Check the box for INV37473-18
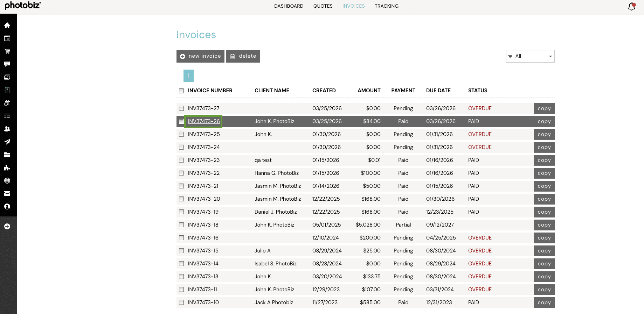This screenshot has height=314, width=644. click(x=181, y=225)
